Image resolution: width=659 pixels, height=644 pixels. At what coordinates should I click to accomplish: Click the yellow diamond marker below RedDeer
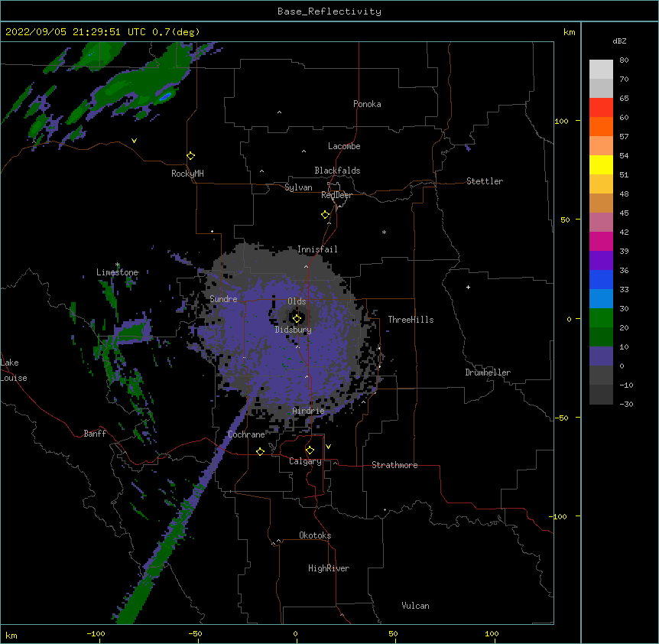(326, 215)
